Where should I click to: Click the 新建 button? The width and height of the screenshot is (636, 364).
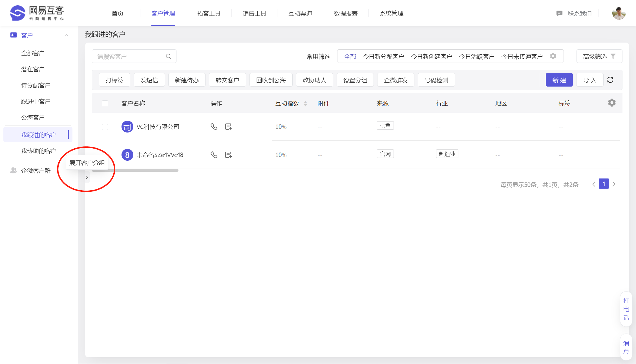tap(559, 80)
